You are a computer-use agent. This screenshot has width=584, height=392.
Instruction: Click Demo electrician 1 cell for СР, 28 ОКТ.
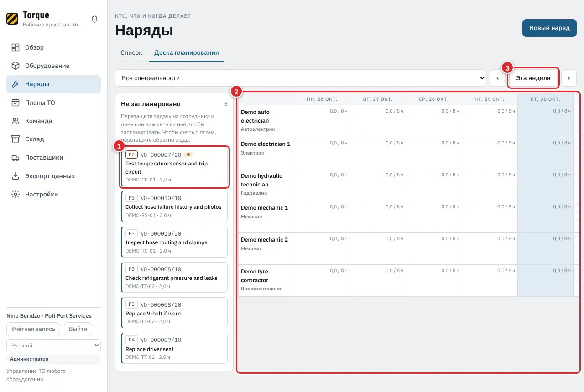click(x=434, y=153)
